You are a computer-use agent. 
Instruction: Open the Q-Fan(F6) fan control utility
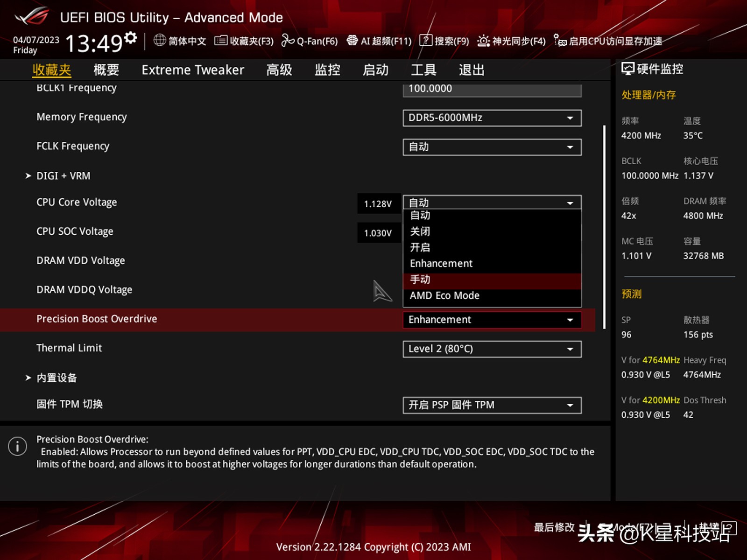[309, 41]
